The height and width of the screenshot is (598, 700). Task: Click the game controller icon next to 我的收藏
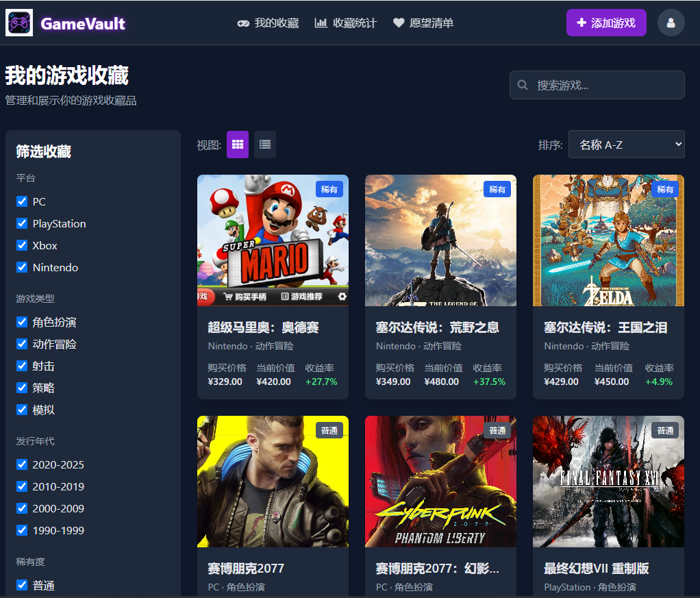click(243, 23)
